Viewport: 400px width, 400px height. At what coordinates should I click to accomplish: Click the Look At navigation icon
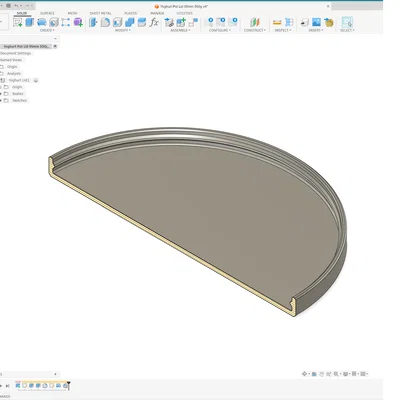(x=314, y=374)
